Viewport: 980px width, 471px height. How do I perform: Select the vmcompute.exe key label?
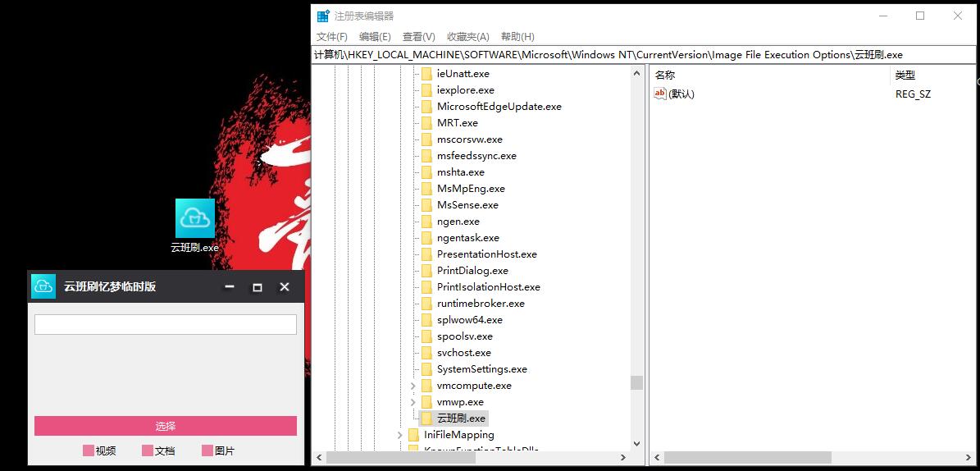pyautogui.click(x=474, y=386)
